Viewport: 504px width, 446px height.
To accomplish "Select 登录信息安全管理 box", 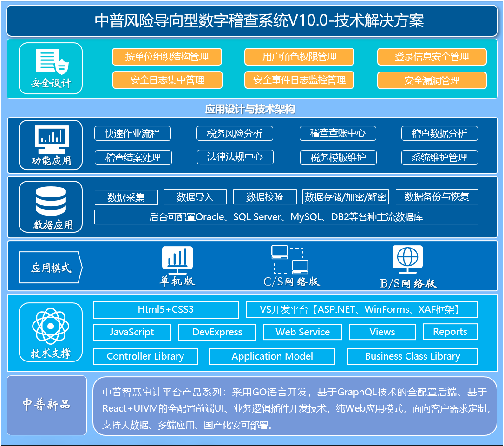I will click(432, 57).
